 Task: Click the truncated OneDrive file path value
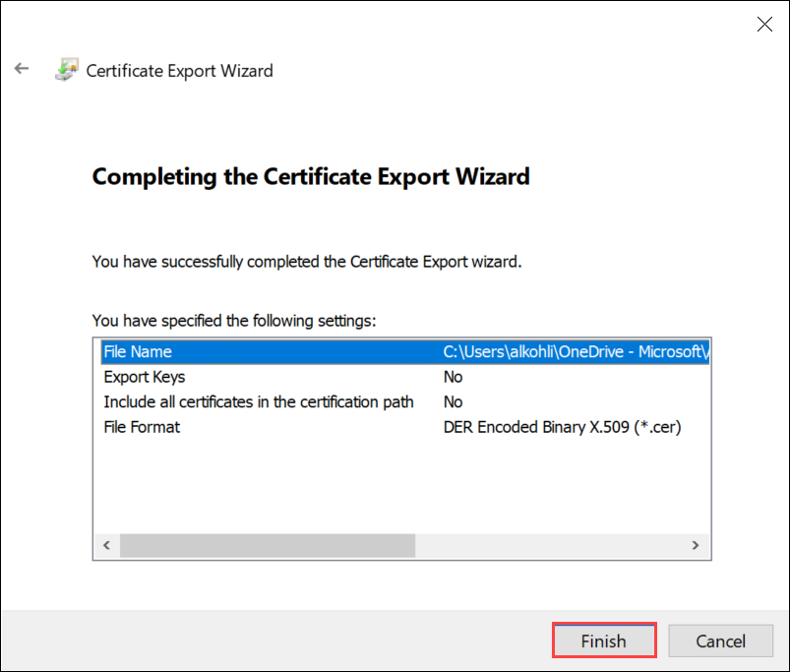576,351
